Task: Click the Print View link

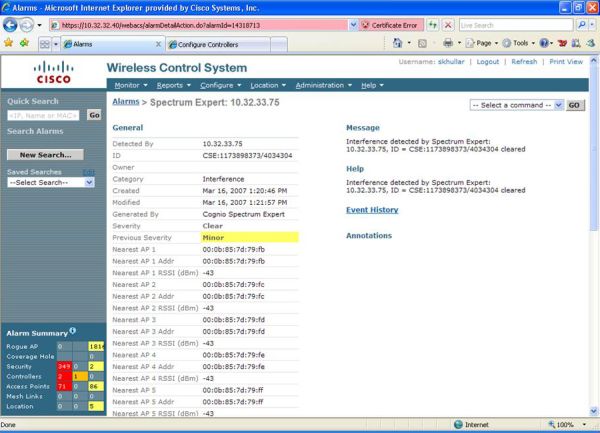Action: click(566, 62)
